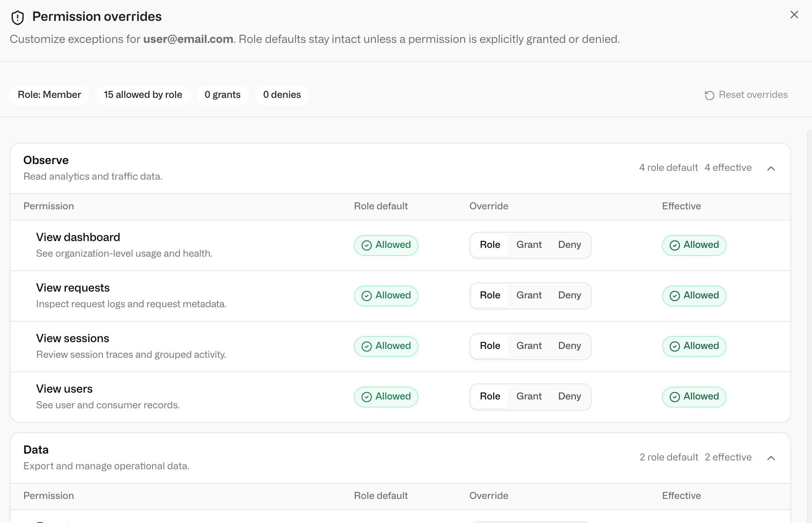Select Role override for View dashboard
Image resolution: width=812 pixels, height=523 pixels.
point(490,245)
